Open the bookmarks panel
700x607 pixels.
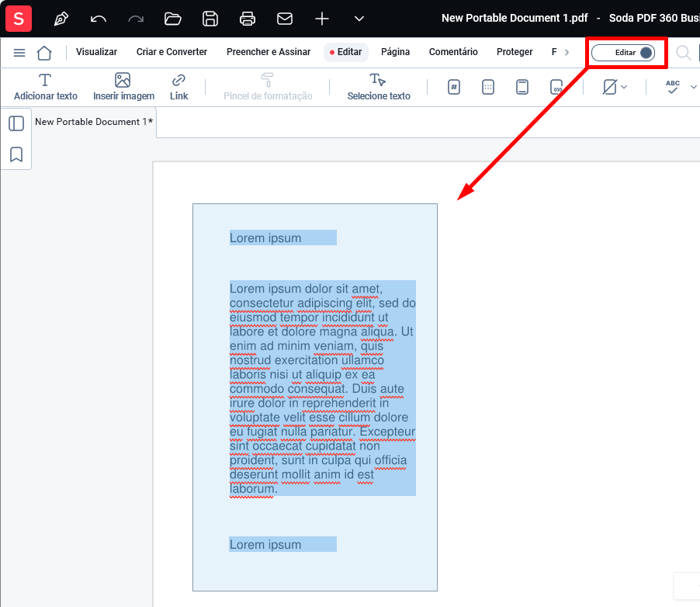[16, 154]
